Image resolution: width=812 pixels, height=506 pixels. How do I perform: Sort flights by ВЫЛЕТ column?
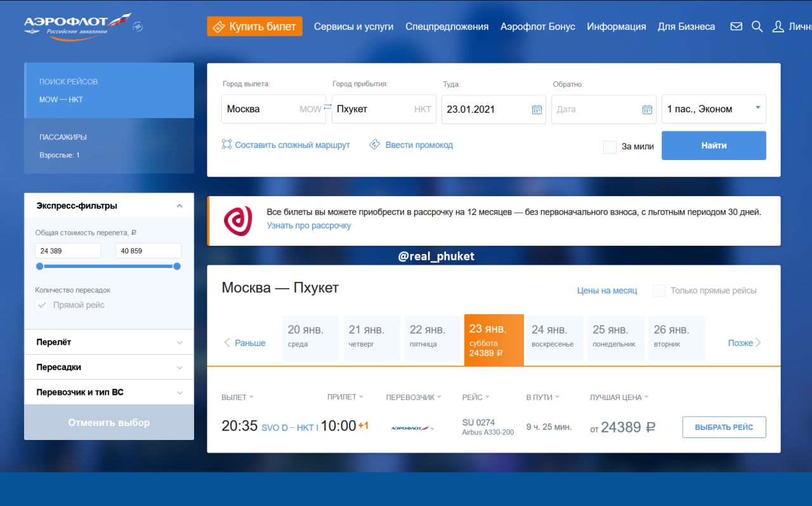(237, 397)
